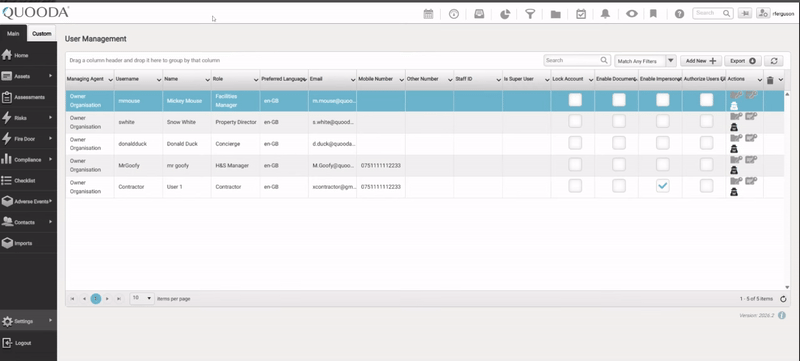Open the rferguson user profile icon
The height and width of the screenshot is (361, 800).
[763, 14]
